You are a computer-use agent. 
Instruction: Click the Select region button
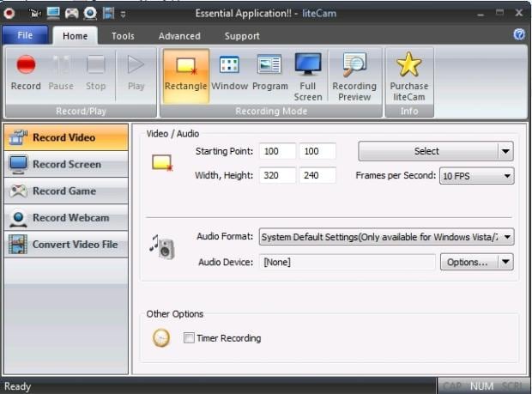[427, 151]
